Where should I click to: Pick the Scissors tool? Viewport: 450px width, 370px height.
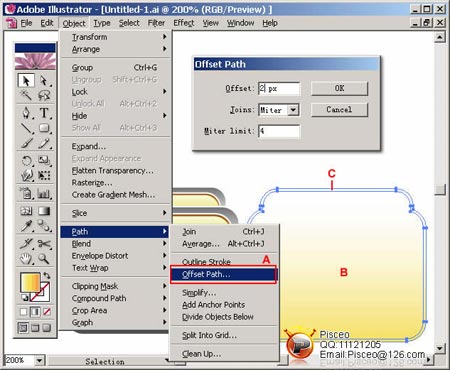coord(44,243)
